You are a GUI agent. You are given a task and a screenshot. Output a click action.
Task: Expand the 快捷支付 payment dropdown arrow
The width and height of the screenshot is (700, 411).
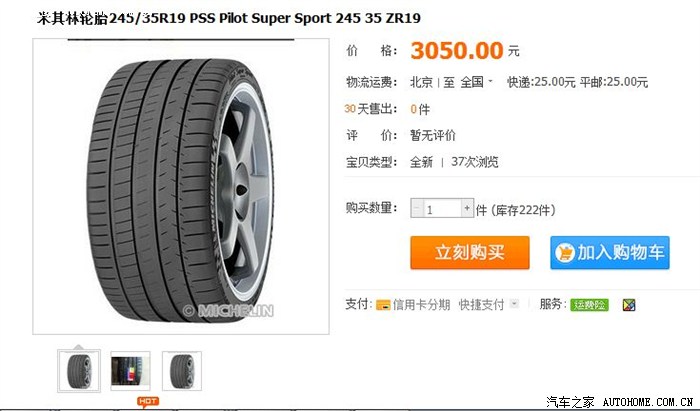514,304
